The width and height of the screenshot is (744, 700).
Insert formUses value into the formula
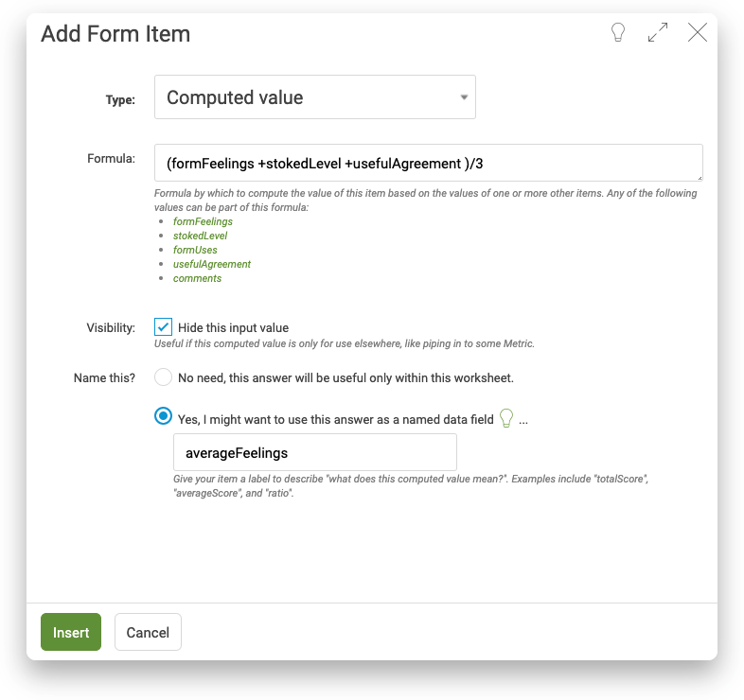point(195,250)
